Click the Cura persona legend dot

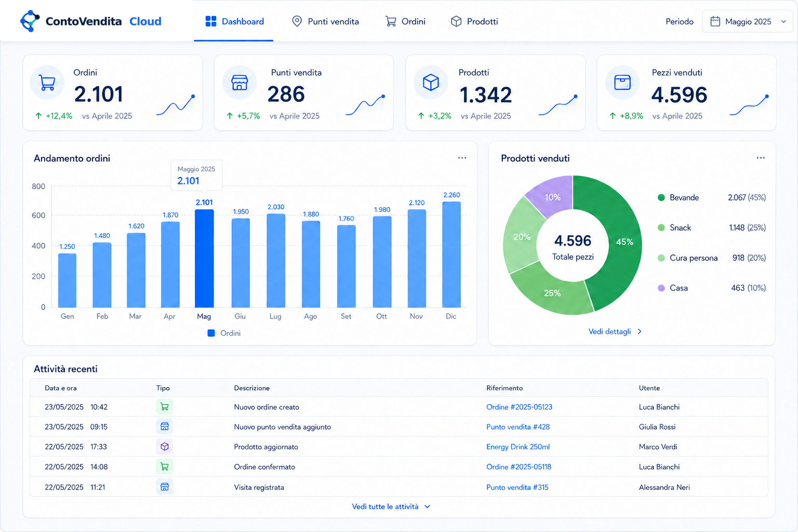[x=661, y=258]
